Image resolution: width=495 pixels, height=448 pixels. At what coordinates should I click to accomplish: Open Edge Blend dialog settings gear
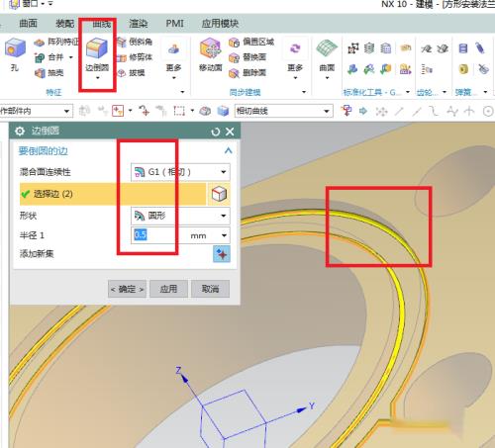[x=20, y=132]
